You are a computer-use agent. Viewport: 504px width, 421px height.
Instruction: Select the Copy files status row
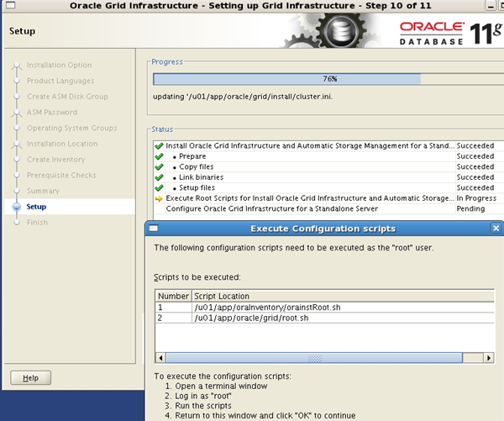click(328, 167)
